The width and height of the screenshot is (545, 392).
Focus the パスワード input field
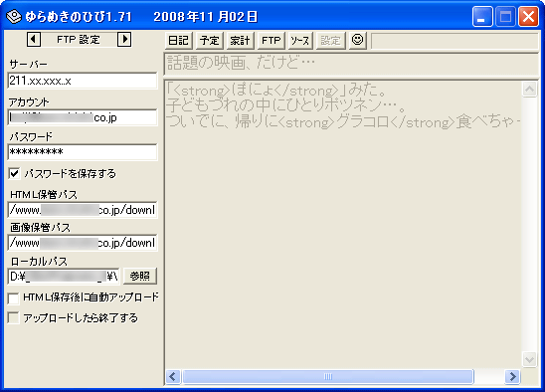coord(83,152)
